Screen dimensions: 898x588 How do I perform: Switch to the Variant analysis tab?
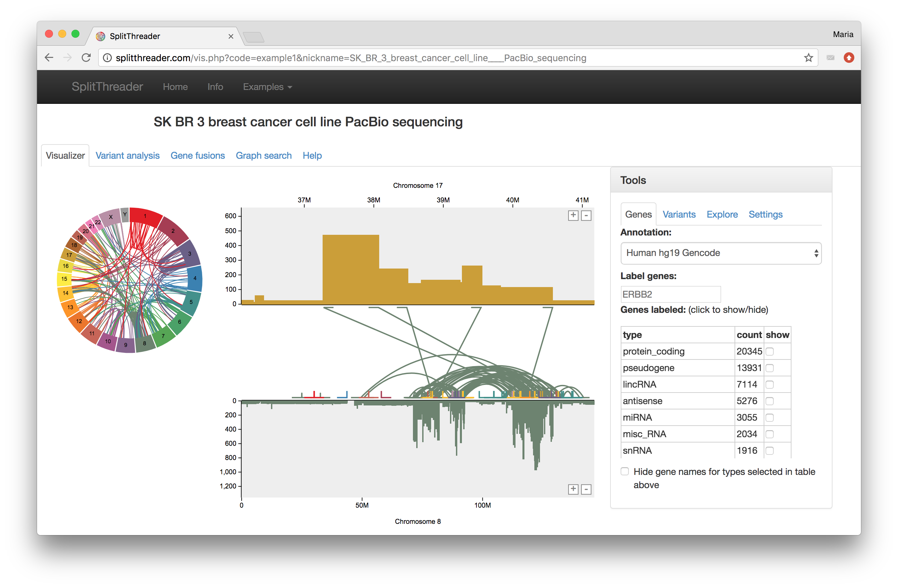(127, 155)
